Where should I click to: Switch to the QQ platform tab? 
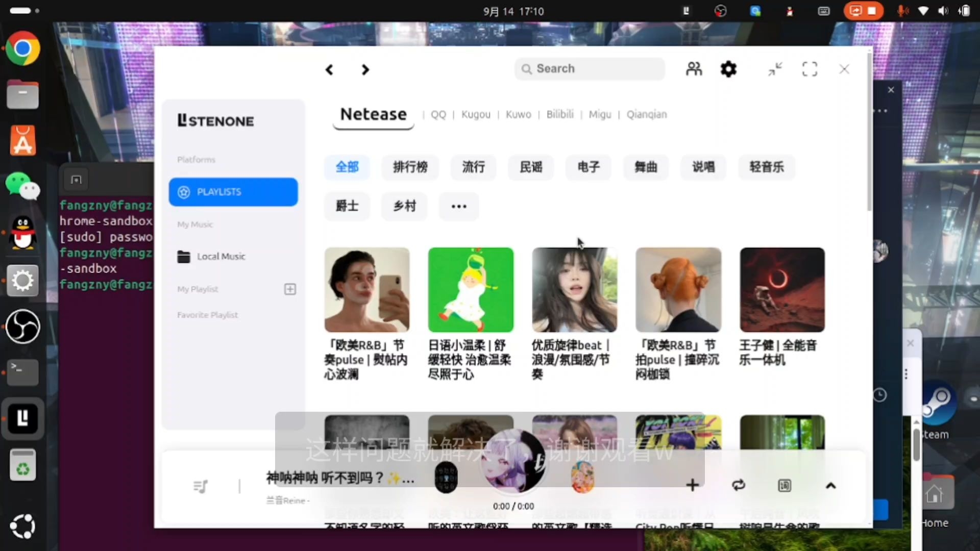point(438,114)
